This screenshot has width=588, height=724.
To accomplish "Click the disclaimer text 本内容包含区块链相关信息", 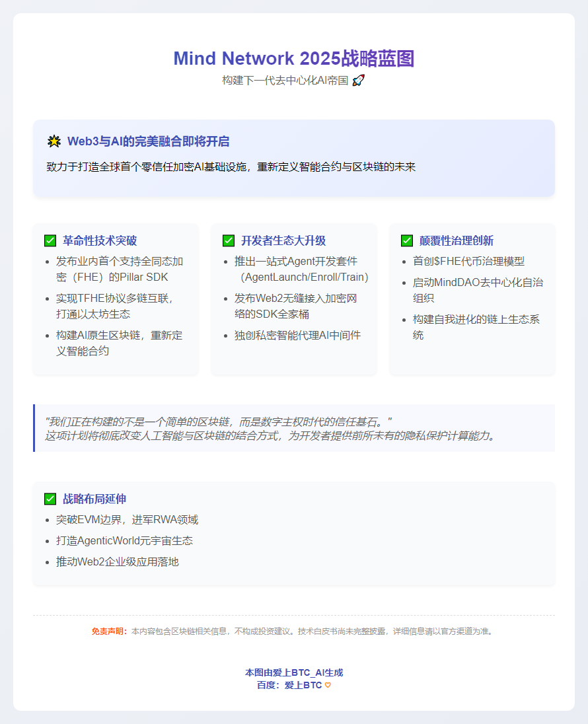I will click(x=312, y=632).
